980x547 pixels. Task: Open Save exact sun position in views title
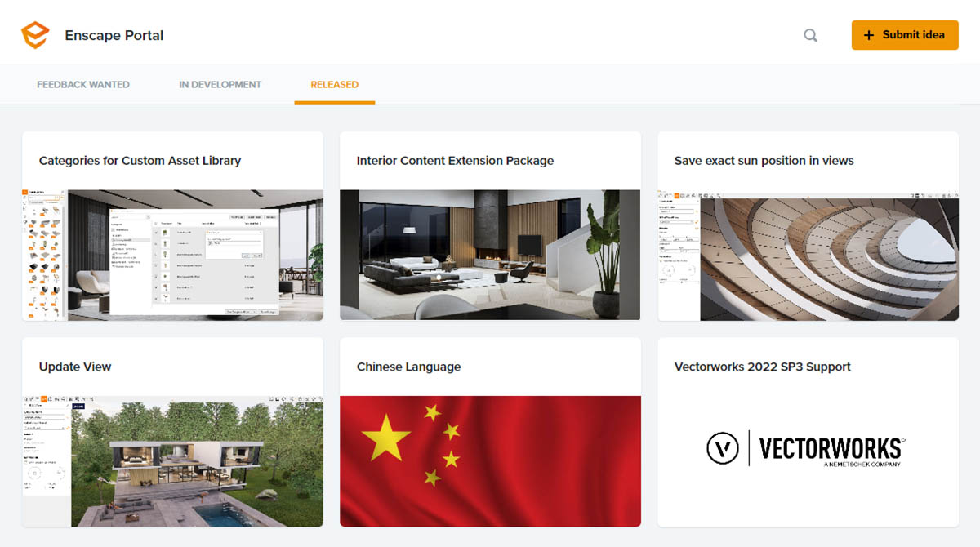click(x=764, y=161)
